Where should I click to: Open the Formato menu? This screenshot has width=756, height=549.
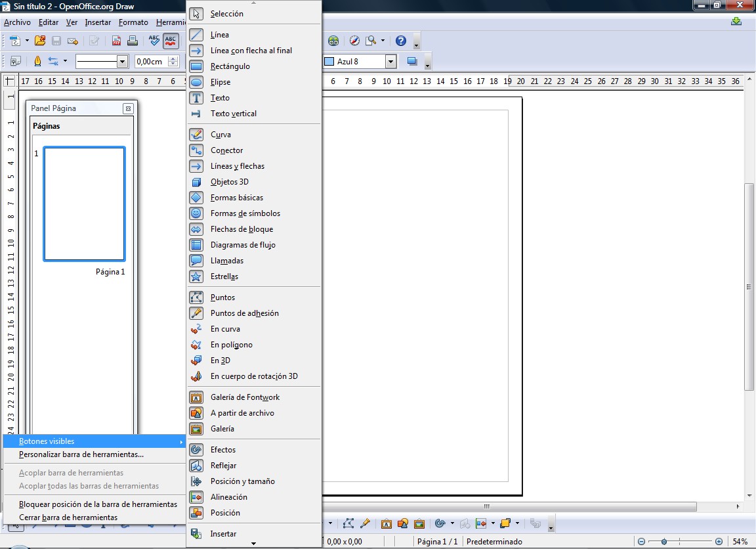point(134,22)
